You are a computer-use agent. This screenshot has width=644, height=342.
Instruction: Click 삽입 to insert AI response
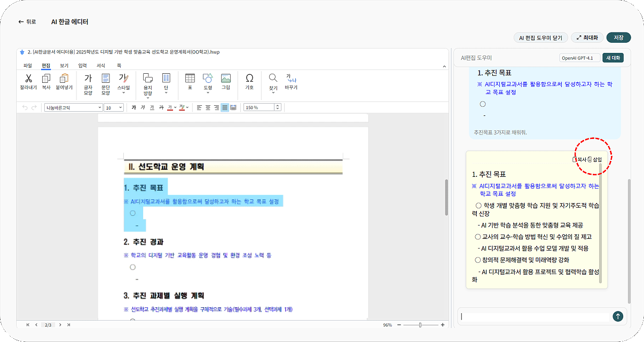click(x=595, y=160)
